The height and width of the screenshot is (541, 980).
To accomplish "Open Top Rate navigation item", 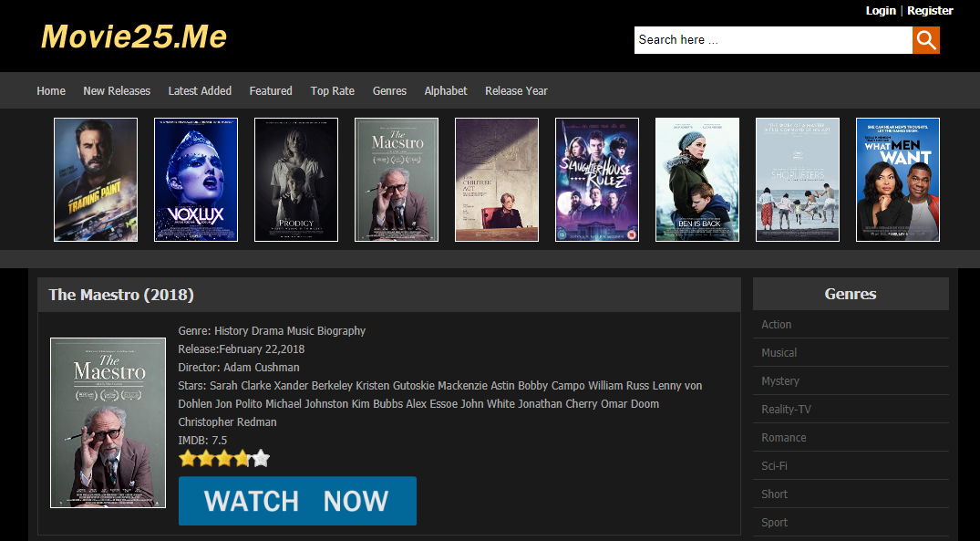I will (x=333, y=90).
